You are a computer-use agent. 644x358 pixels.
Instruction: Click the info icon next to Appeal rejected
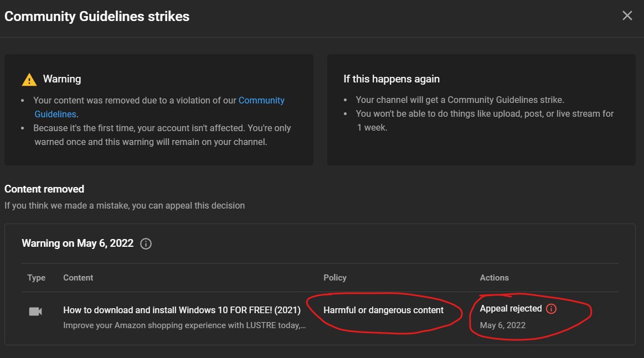tap(551, 309)
